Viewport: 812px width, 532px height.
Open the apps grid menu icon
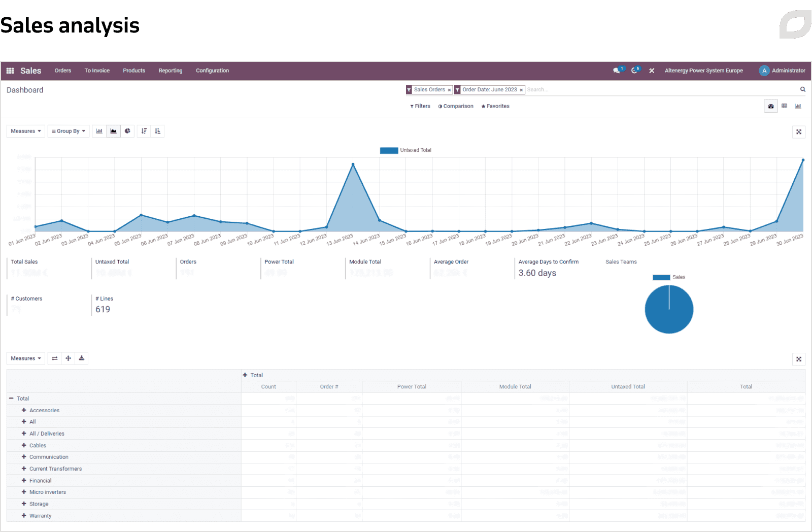click(10, 71)
